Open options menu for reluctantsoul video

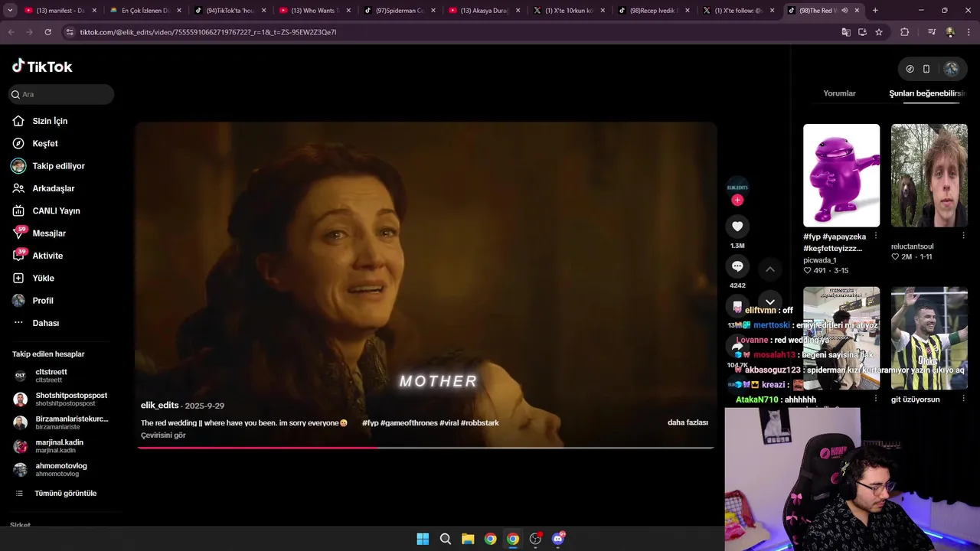(x=963, y=236)
